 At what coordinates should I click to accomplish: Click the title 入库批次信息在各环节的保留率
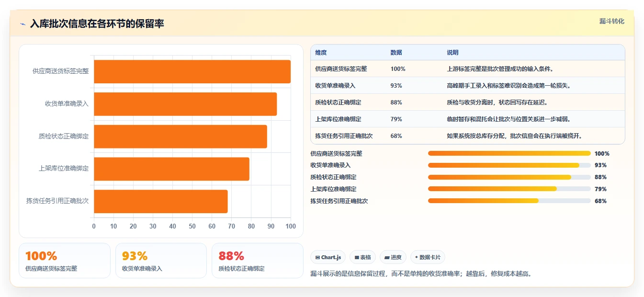coord(97,23)
